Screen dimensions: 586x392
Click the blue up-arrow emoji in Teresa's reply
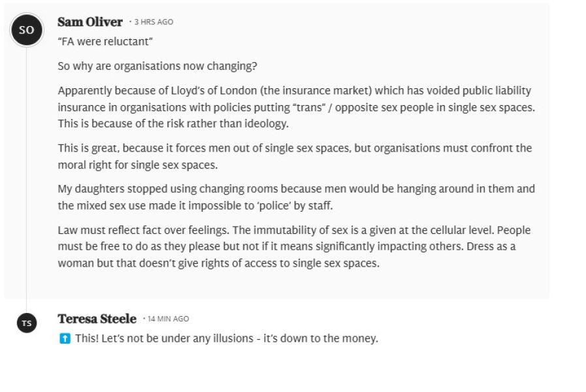(x=64, y=338)
